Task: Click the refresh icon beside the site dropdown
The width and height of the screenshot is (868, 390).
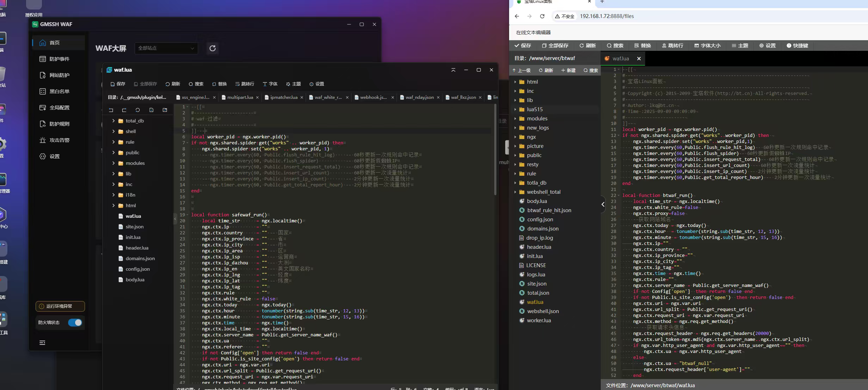Action: [x=212, y=48]
